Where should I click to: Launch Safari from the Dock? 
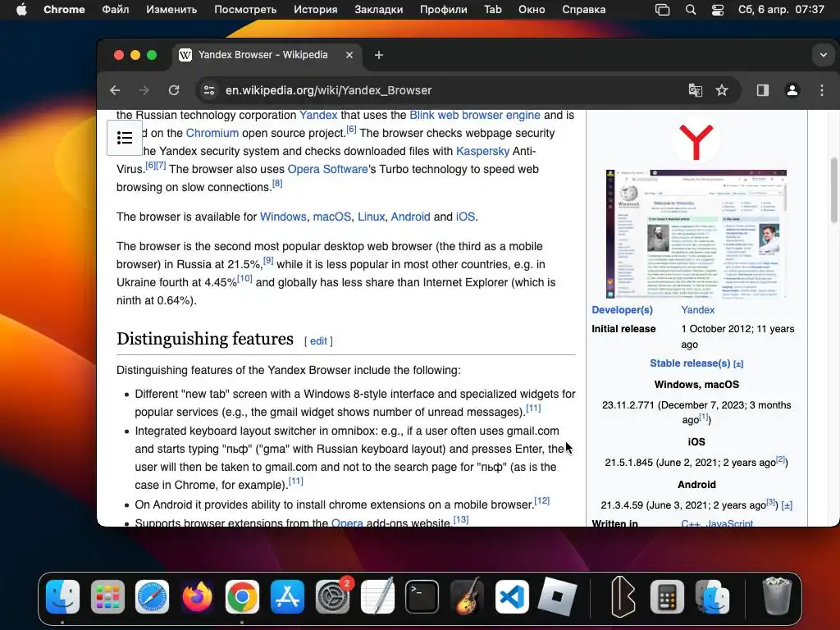pos(152,596)
